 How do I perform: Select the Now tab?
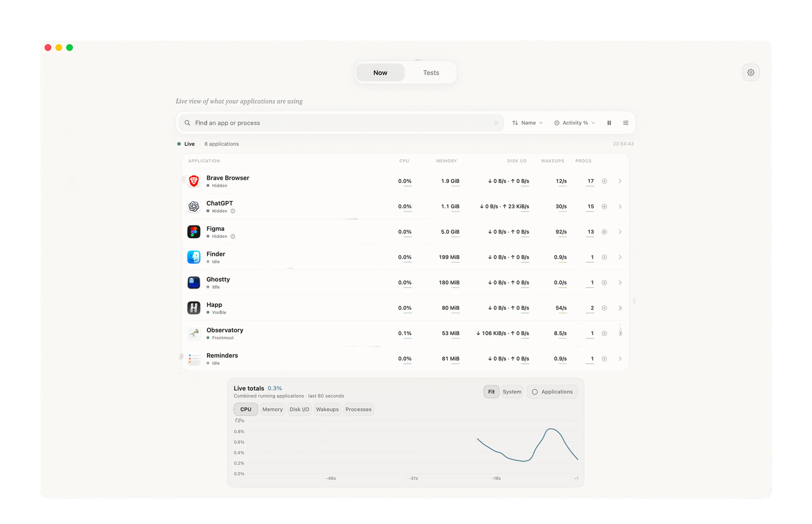380,73
